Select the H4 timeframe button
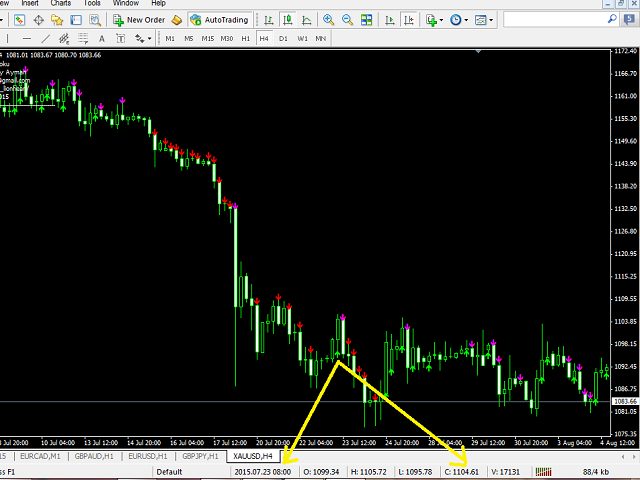 click(x=264, y=39)
